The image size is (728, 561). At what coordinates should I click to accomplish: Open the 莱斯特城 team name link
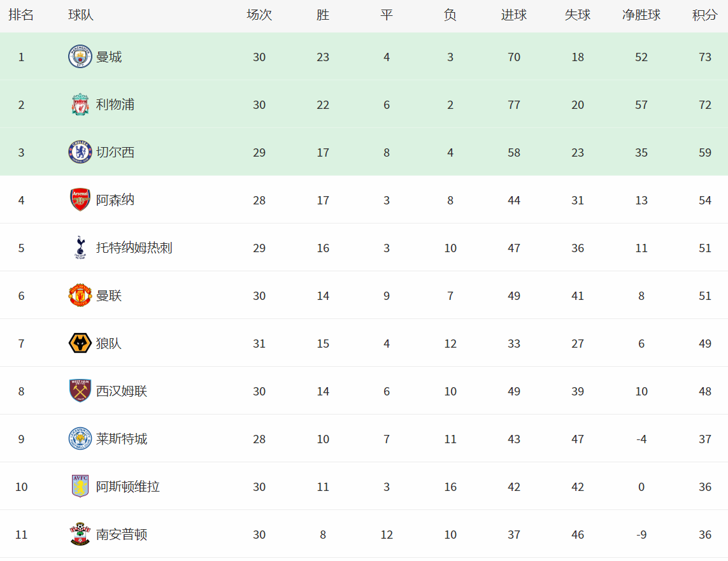[122, 439]
